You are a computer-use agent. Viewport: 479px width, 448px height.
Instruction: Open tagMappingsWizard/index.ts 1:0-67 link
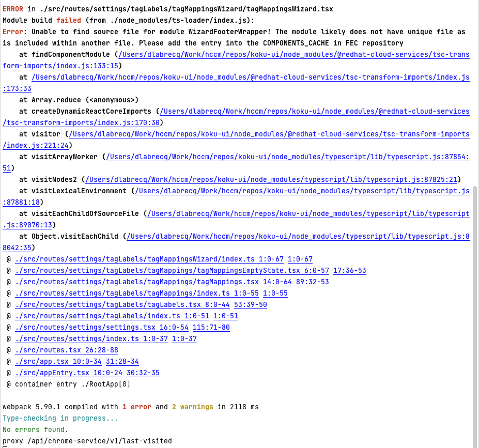(149, 259)
